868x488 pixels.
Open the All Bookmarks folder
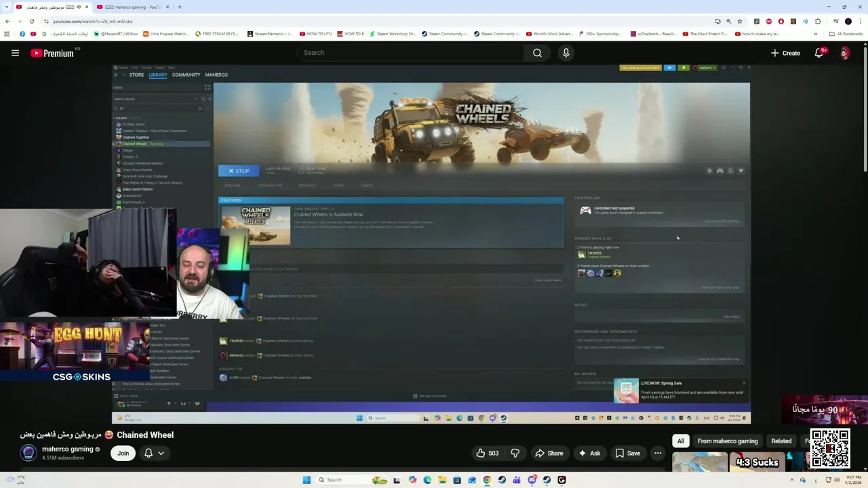tap(846, 34)
